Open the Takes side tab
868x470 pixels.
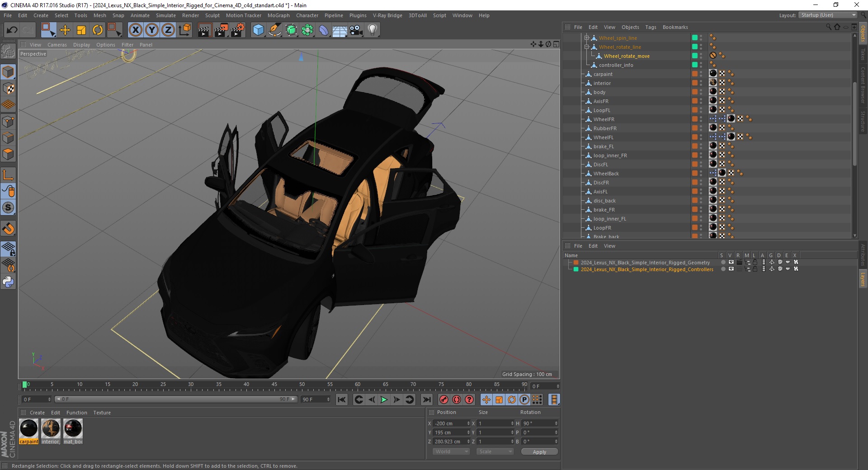pos(863,54)
